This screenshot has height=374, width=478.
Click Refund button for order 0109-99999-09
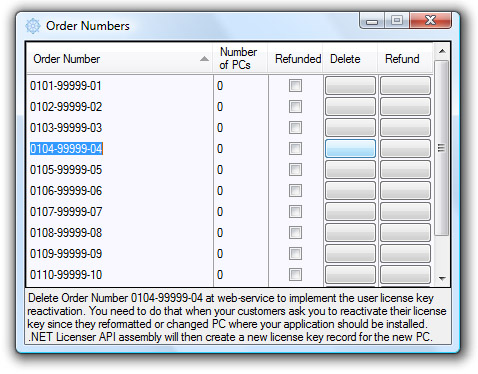[405, 254]
